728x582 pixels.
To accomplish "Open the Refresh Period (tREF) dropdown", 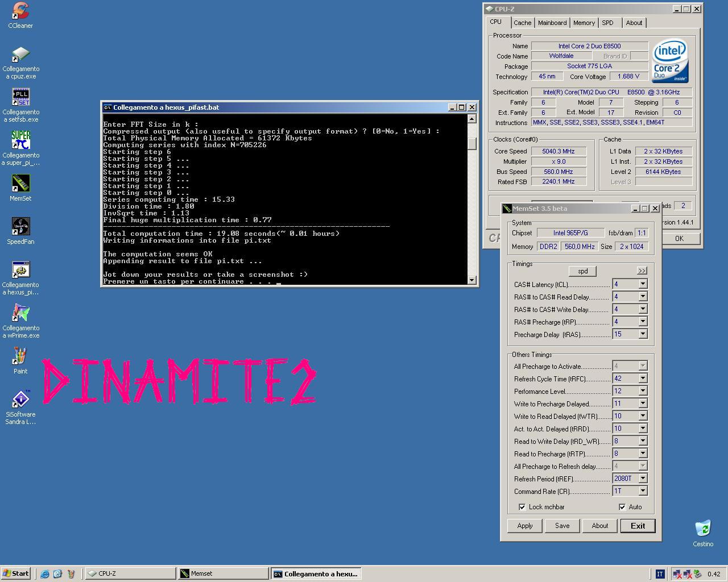I will click(643, 479).
